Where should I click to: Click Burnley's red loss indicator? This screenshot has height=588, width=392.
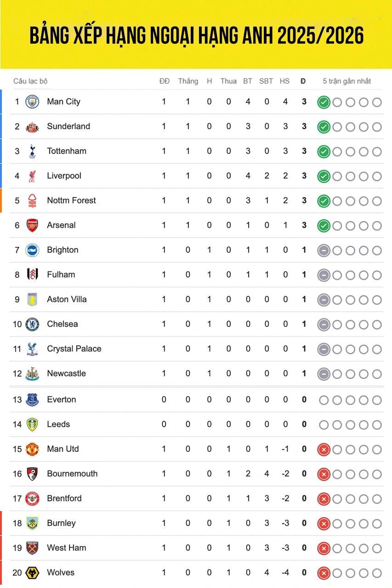[324, 523]
